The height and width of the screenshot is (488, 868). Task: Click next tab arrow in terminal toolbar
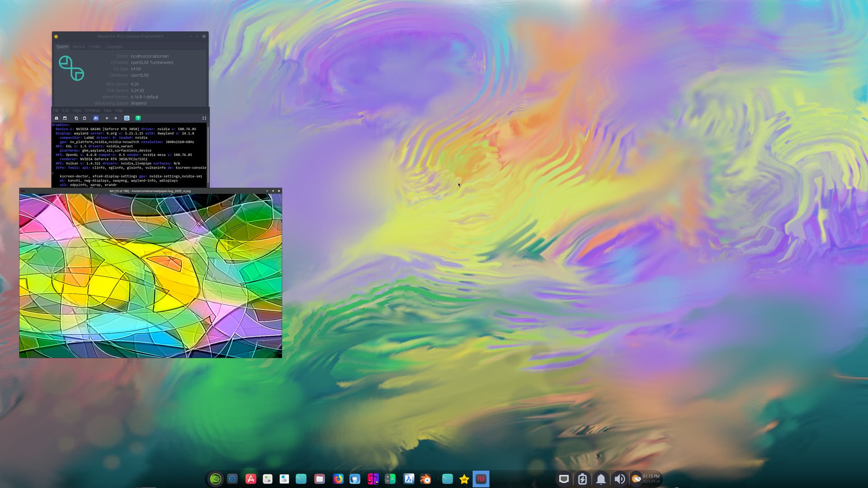point(116,118)
